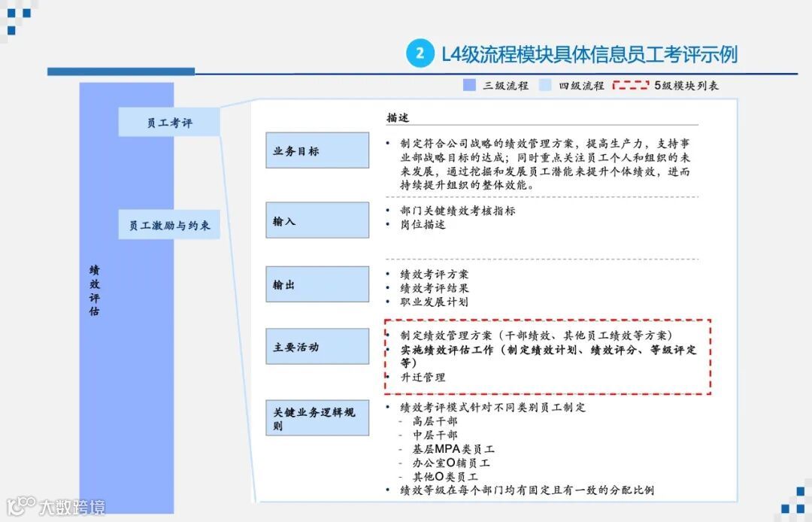Click the 绩效考评结果 bullet
812x522 pixels.
tap(434, 288)
